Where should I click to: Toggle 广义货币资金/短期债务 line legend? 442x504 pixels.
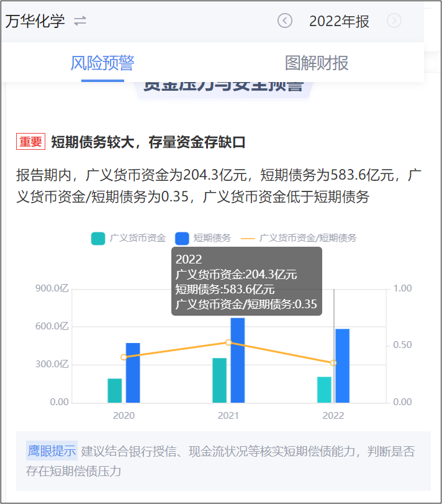(x=299, y=238)
